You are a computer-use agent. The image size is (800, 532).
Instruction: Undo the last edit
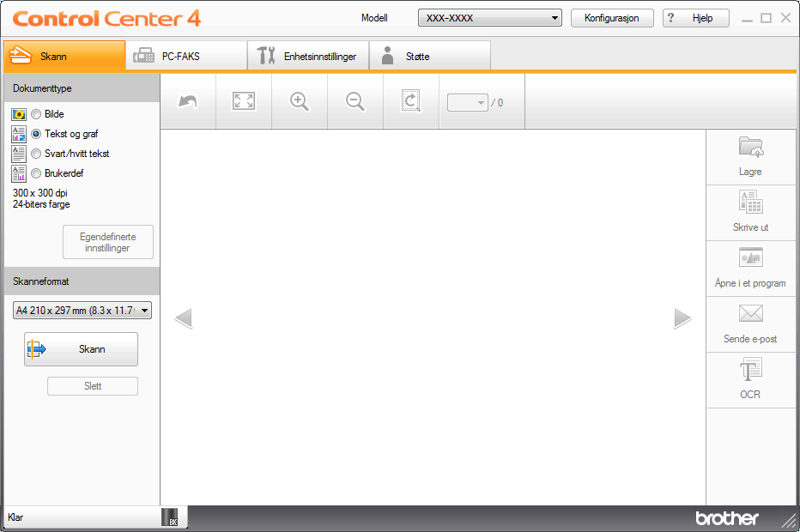tap(187, 100)
